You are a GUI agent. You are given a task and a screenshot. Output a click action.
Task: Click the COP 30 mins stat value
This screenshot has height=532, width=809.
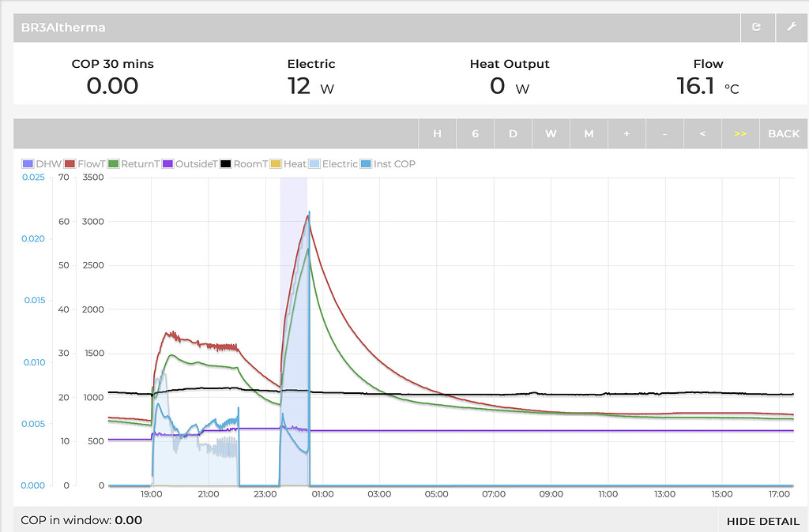[x=113, y=85]
